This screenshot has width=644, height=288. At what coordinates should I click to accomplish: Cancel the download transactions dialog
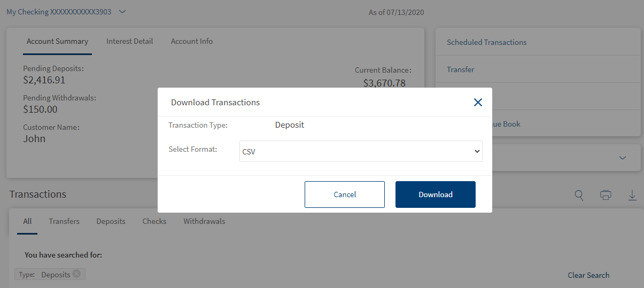point(345,194)
